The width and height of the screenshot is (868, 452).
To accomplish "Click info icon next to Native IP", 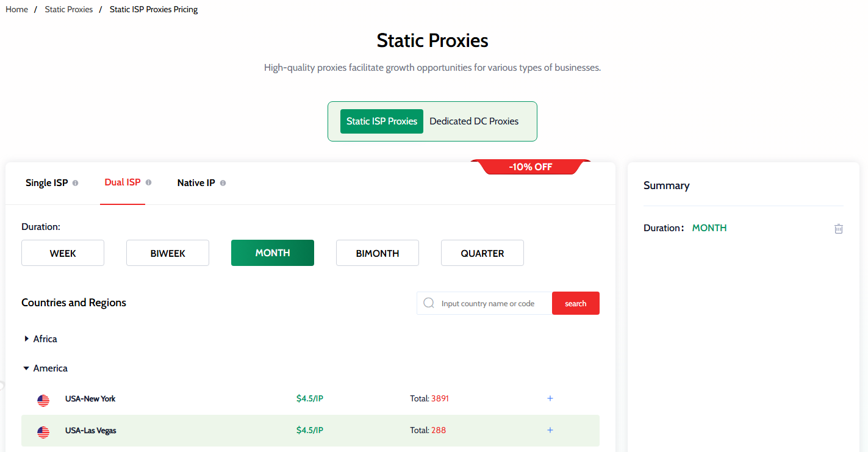I will tap(223, 183).
